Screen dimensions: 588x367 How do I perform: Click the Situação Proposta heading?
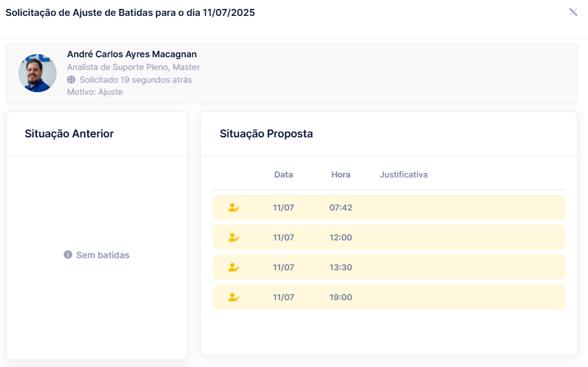point(266,134)
